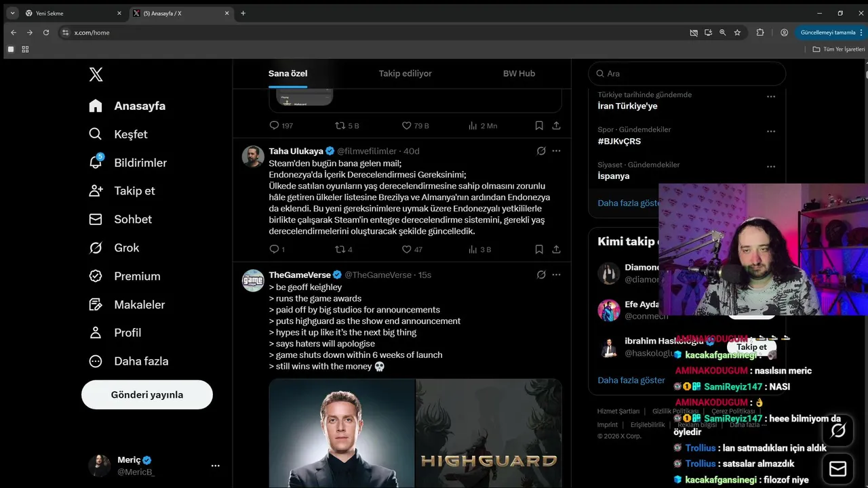Open new tab with plus button
Image resolution: width=868 pixels, height=488 pixels.
[x=243, y=13]
